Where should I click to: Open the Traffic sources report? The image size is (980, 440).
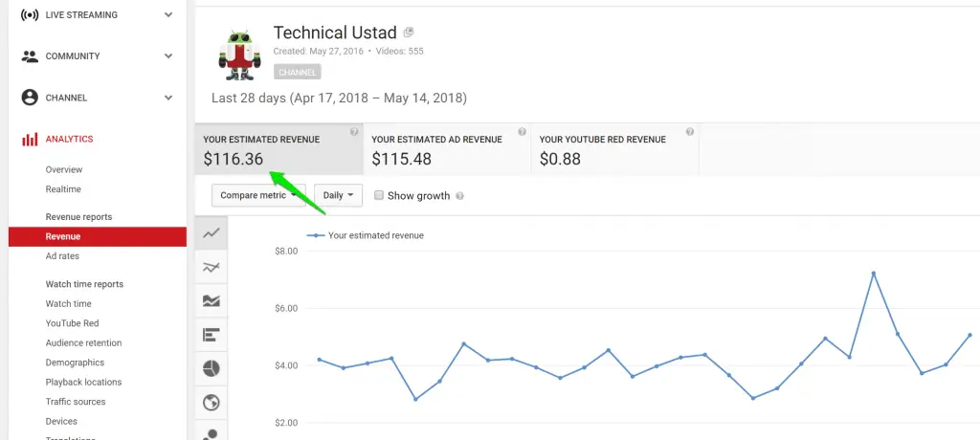(x=76, y=401)
